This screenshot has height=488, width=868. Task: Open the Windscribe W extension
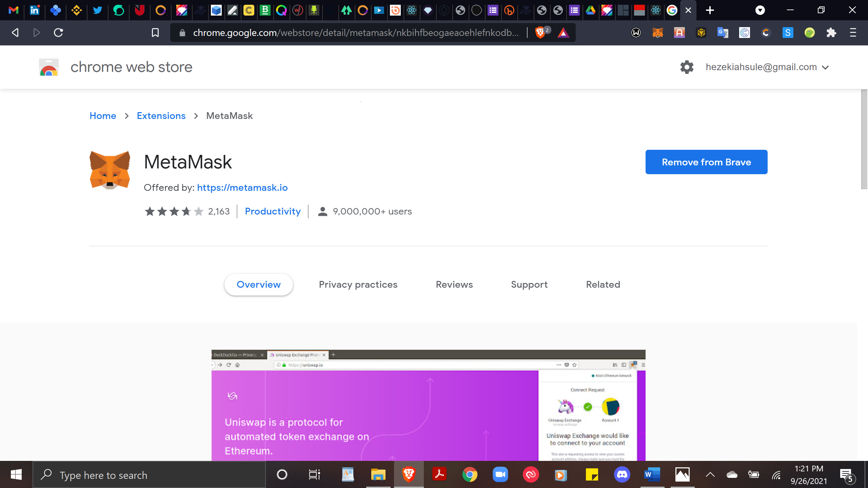click(636, 33)
